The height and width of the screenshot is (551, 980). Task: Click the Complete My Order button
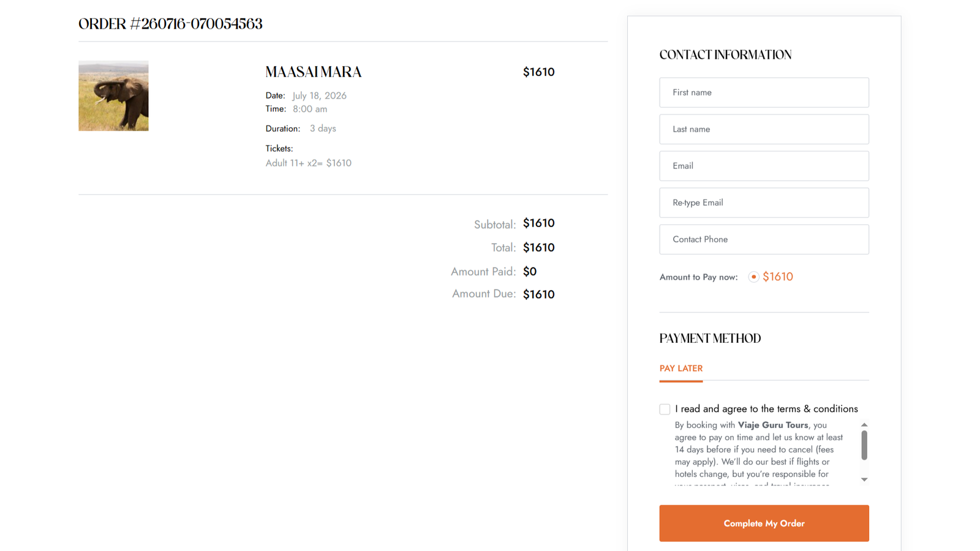pyautogui.click(x=764, y=523)
